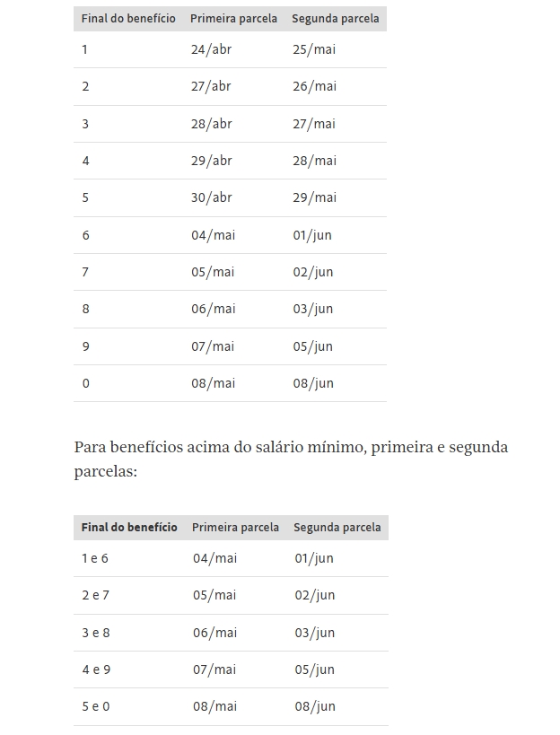
Task: Click the "Final do benefício" header in the top table
Action: click(x=128, y=18)
